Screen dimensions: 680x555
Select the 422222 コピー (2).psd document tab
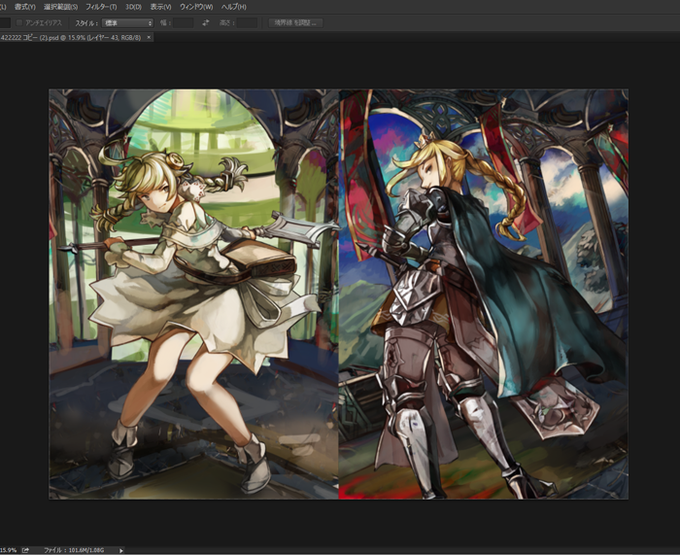pyautogui.click(x=71, y=38)
